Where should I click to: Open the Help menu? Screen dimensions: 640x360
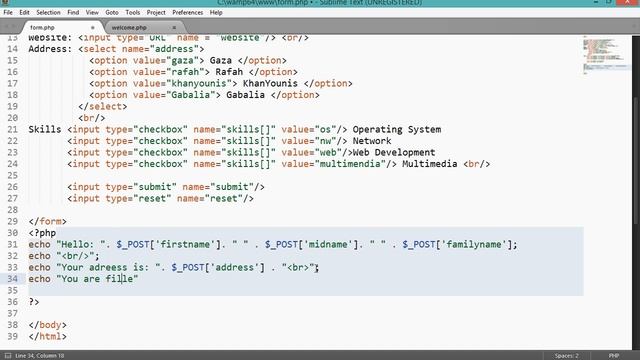click(x=216, y=13)
